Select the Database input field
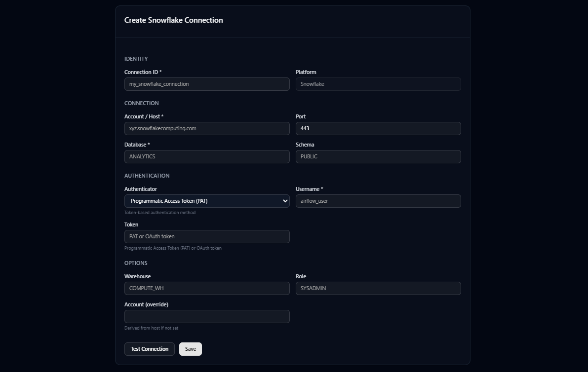588x372 pixels. tap(207, 156)
